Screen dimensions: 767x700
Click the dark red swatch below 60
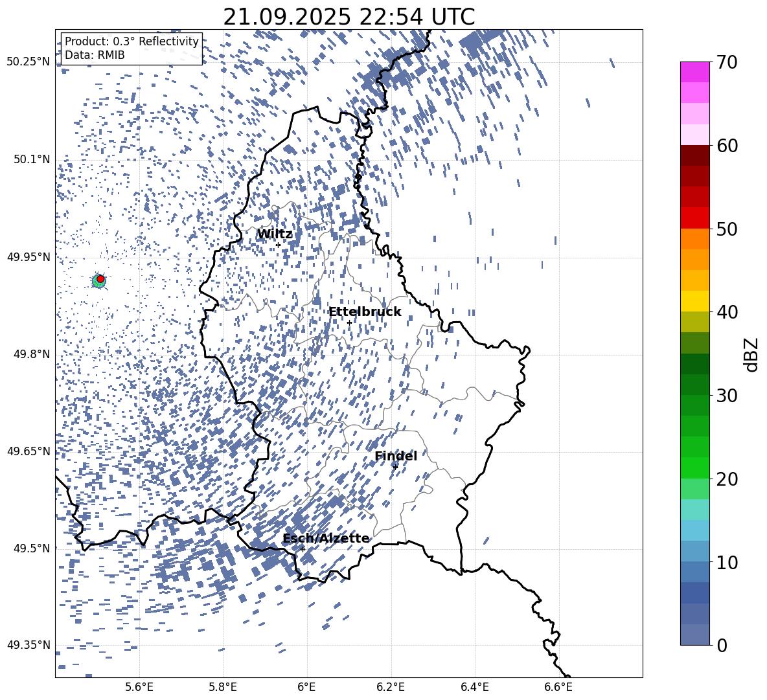click(695, 156)
